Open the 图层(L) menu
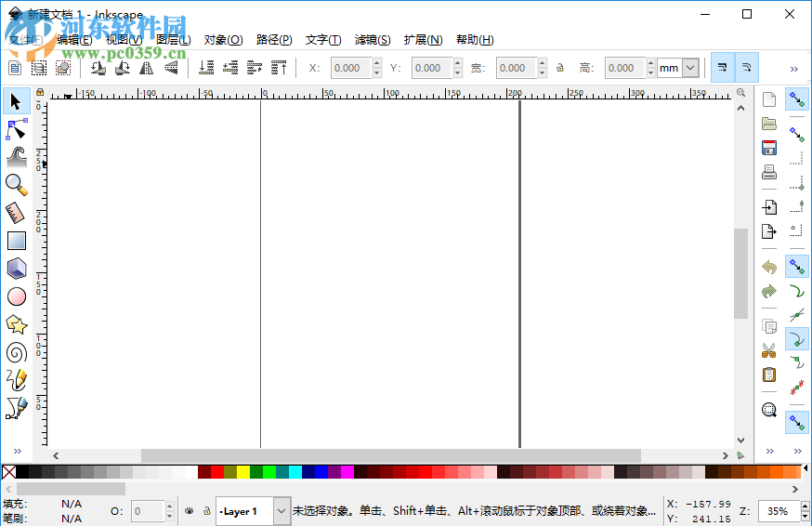 click(173, 40)
